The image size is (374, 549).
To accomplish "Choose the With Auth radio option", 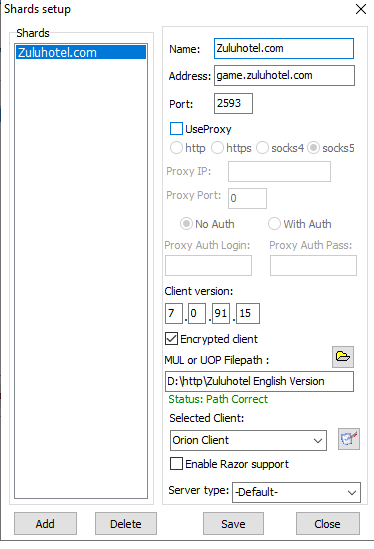I will (x=274, y=224).
